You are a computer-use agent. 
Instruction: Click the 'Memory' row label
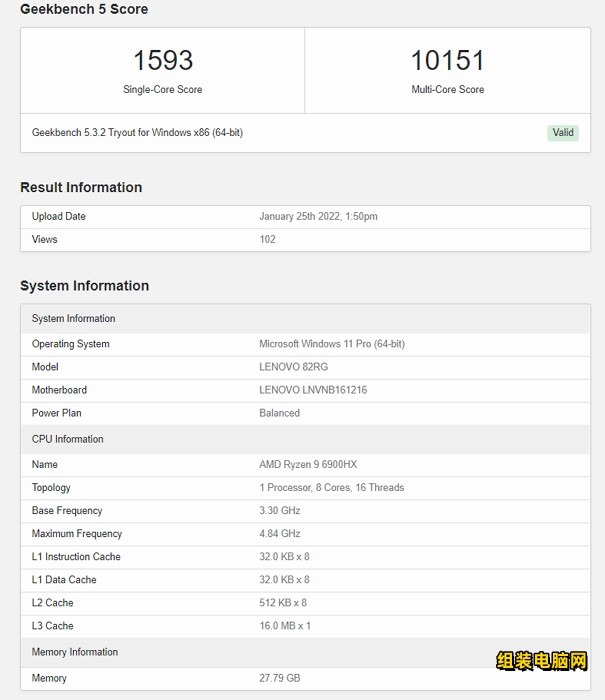click(49, 679)
